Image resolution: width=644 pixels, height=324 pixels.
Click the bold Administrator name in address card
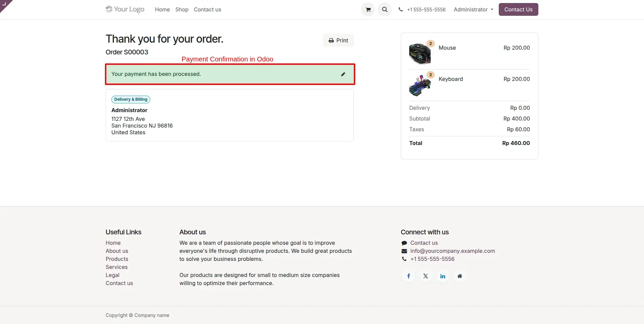tap(129, 110)
